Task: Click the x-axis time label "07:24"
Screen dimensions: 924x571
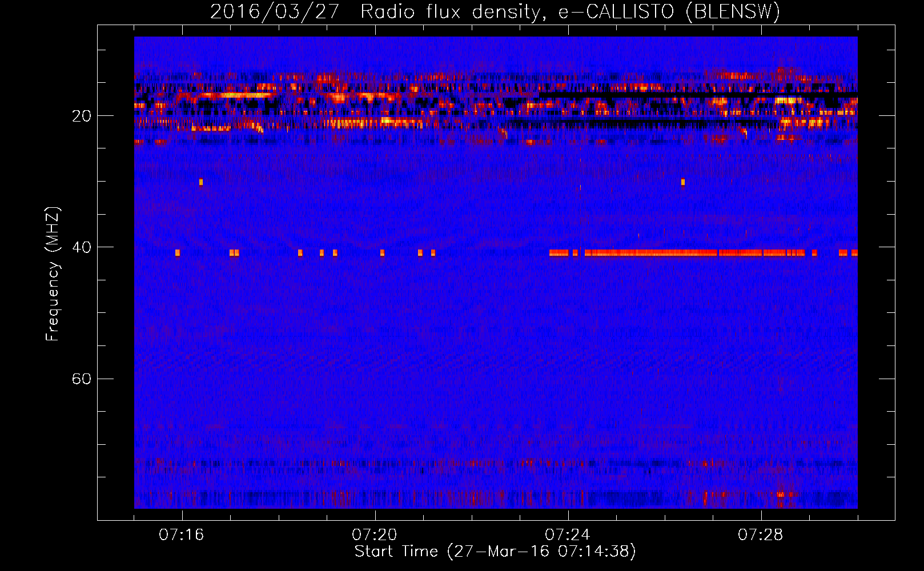Action: [568, 535]
